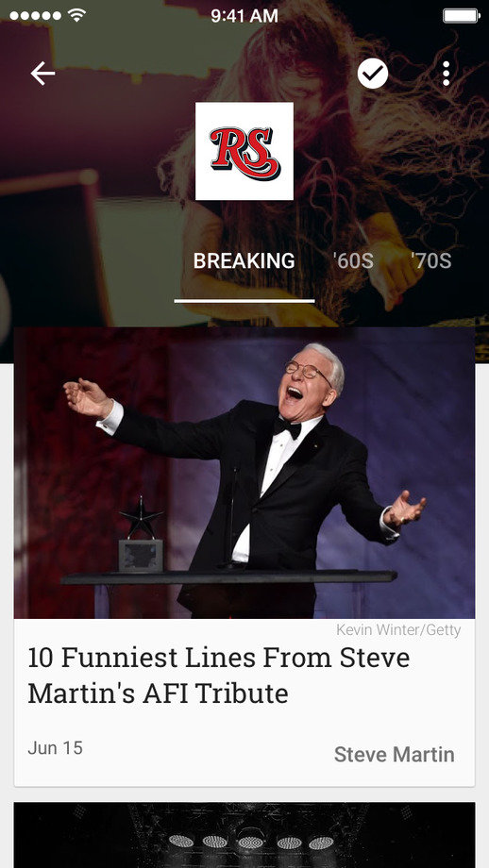
Task: Open article 10 Funniest Lines From Steve Martin's AFI Tribute
Action: click(x=219, y=676)
